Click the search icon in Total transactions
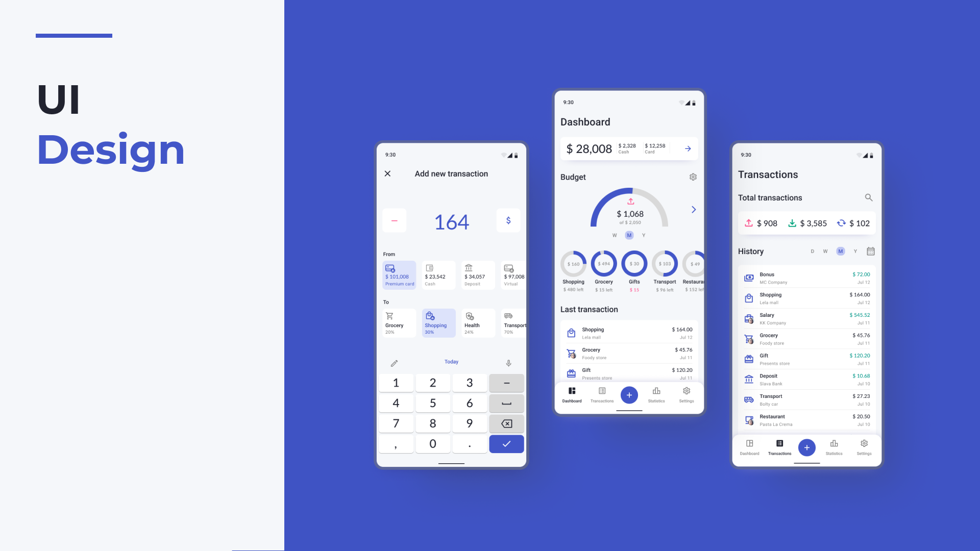This screenshot has height=551, width=980. 869,198
